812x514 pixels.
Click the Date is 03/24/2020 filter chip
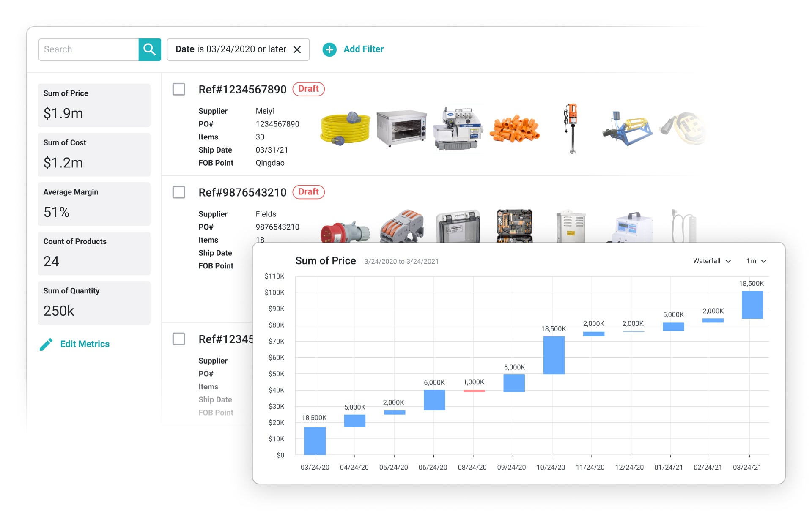click(230, 49)
